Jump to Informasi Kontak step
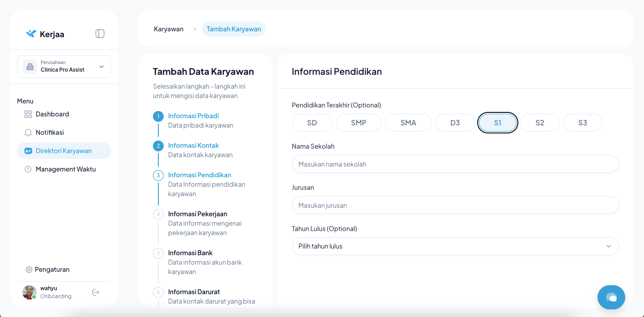The width and height of the screenshot is (644, 317). [193, 146]
